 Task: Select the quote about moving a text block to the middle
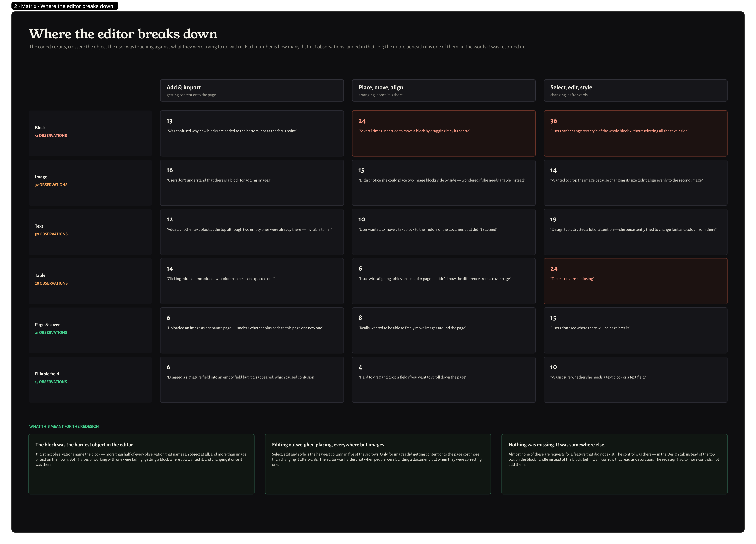coord(428,230)
